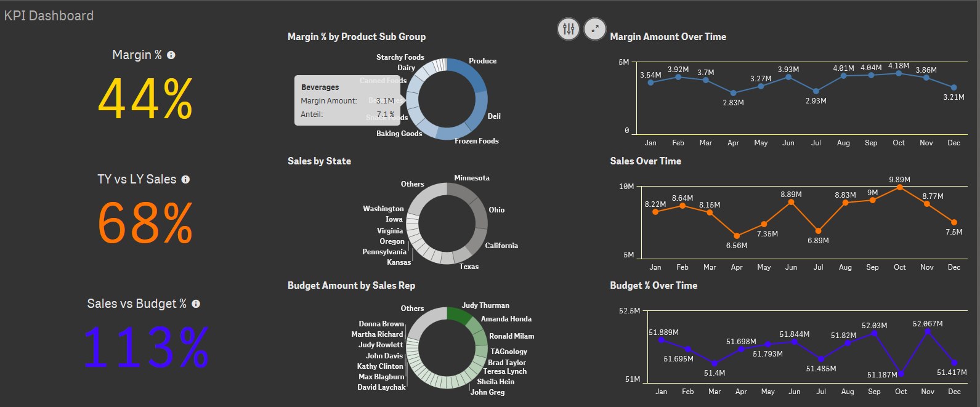Expand Margin chart to full screen
980x407 pixels.
click(x=595, y=29)
